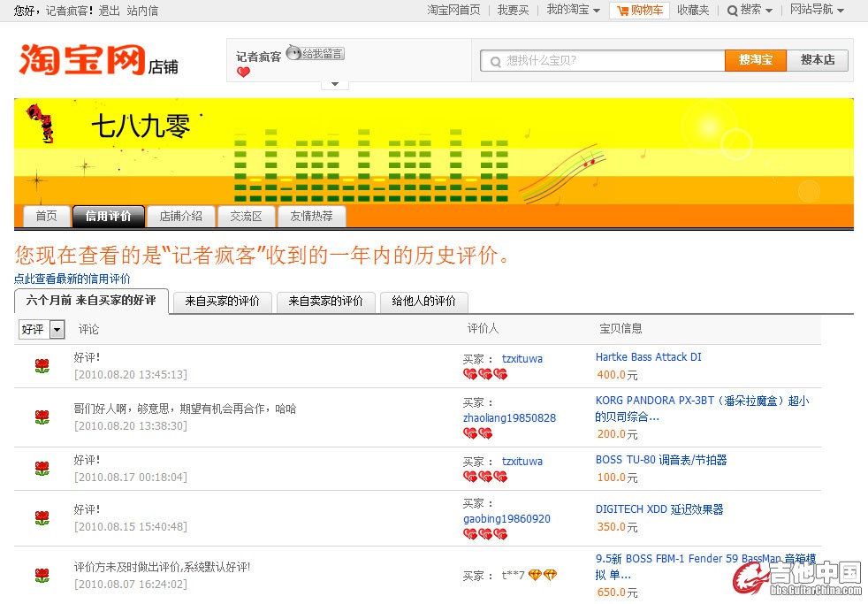Click the search box magnifier icon

pos(496,61)
